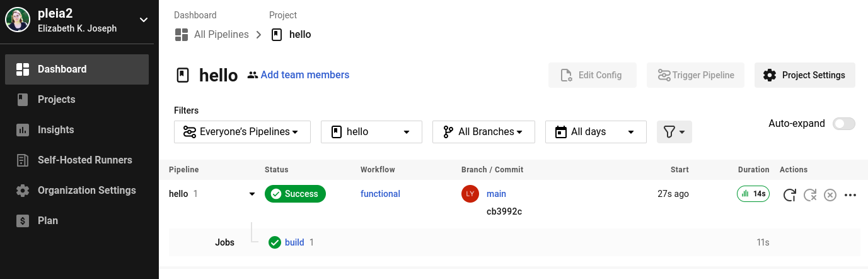
Task: Collapse the hello pipeline row arrow
Action: [x=252, y=194]
